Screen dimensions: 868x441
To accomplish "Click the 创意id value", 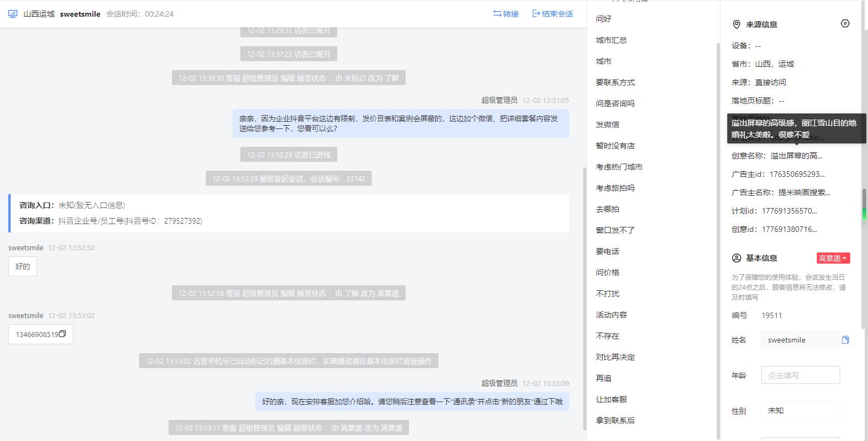I will pyautogui.click(x=790, y=229).
